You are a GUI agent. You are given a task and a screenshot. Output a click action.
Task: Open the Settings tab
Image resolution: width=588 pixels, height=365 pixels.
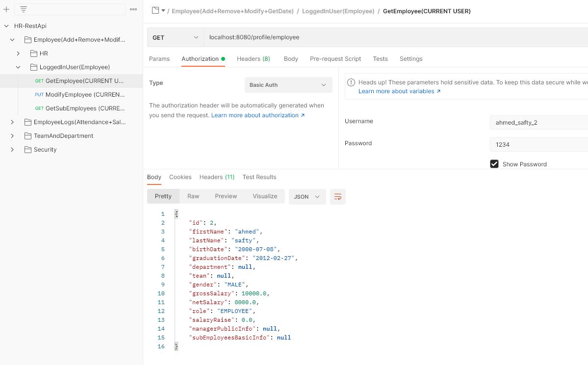(x=411, y=59)
